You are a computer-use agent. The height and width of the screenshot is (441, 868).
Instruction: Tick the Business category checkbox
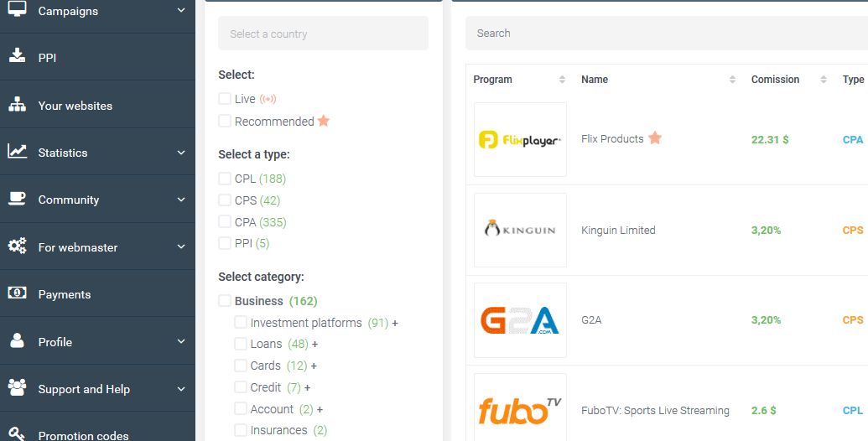225,301
